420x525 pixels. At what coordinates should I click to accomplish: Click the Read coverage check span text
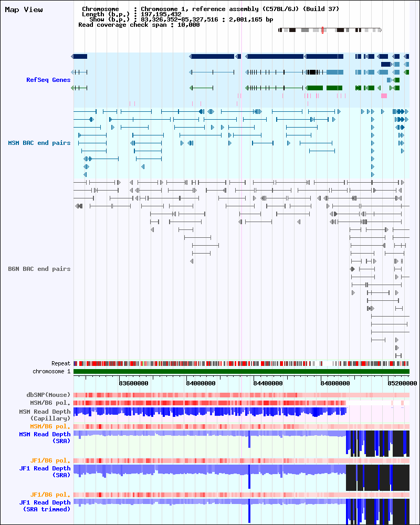click(139, 25)
